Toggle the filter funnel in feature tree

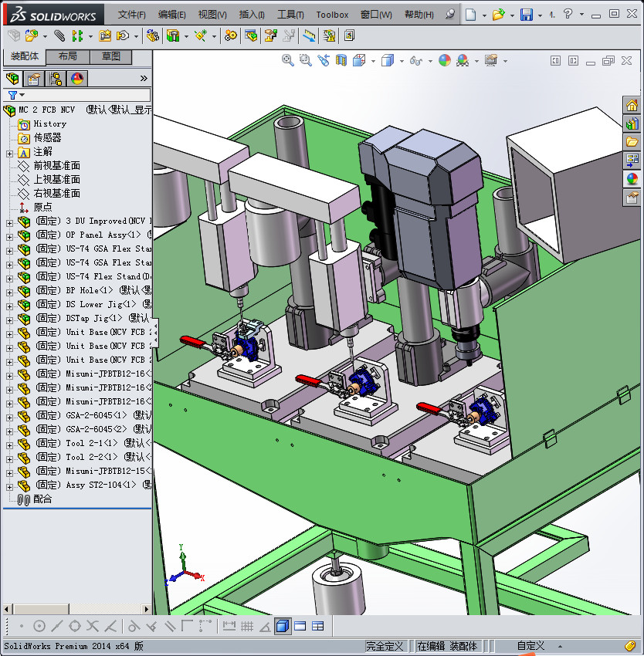(x=12, y=95)
